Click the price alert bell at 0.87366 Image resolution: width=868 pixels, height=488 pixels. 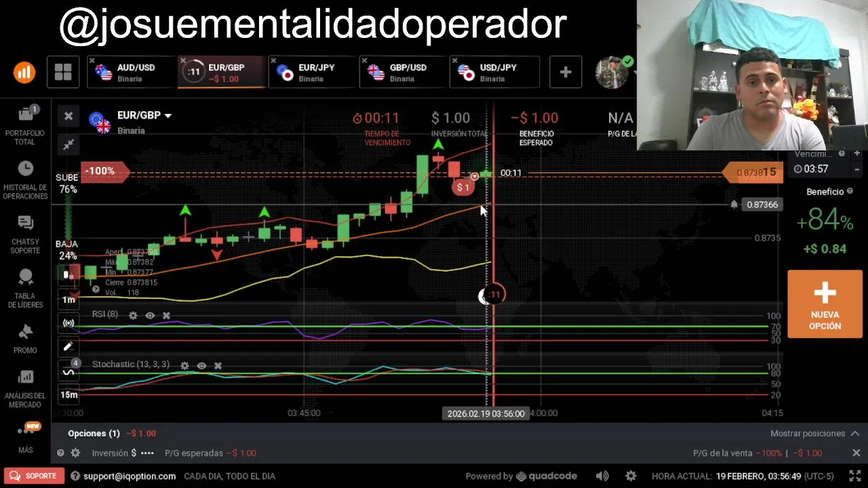(x=734, y=204)
